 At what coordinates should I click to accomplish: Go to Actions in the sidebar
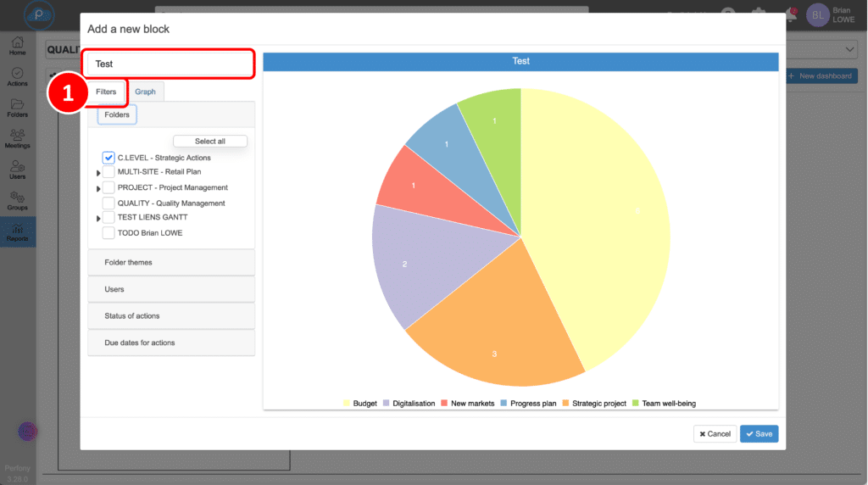tap(17, 76)
